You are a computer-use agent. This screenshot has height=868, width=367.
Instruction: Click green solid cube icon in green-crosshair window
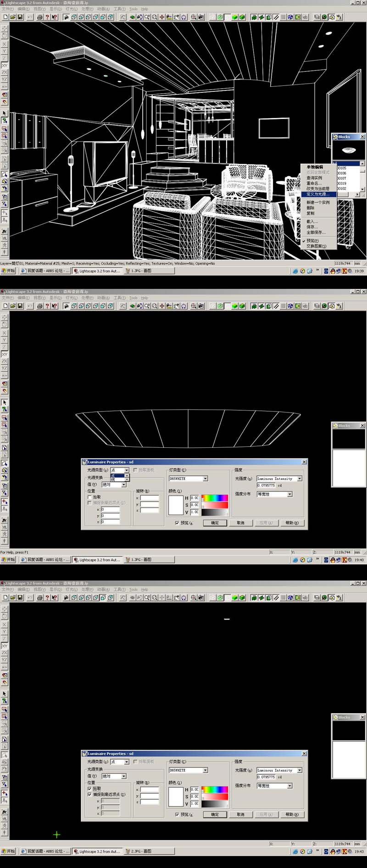235,597
